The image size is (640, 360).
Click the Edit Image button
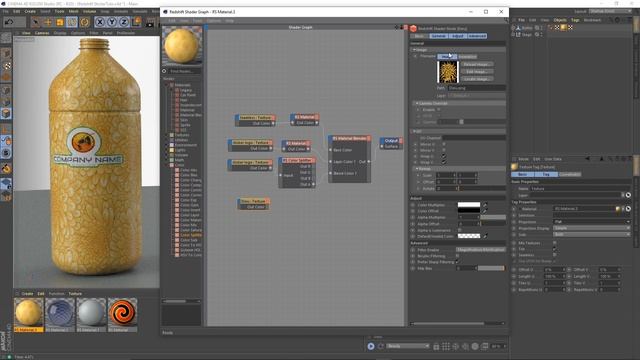click(x=477, y=71)
